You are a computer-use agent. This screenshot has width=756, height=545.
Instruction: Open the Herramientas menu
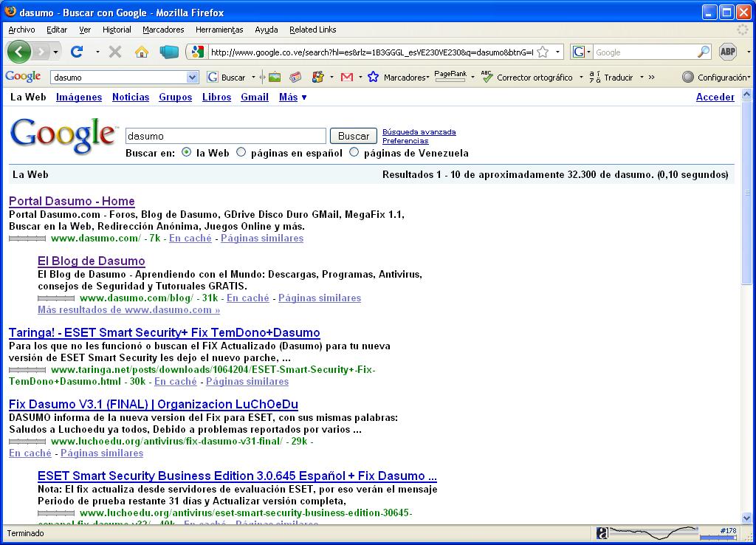pos(219,30)
